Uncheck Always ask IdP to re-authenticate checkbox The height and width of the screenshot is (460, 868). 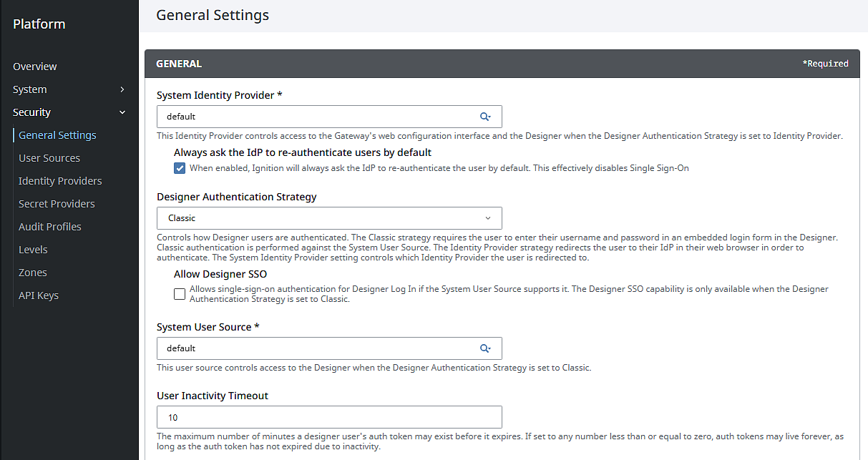(x=180, y=169)
